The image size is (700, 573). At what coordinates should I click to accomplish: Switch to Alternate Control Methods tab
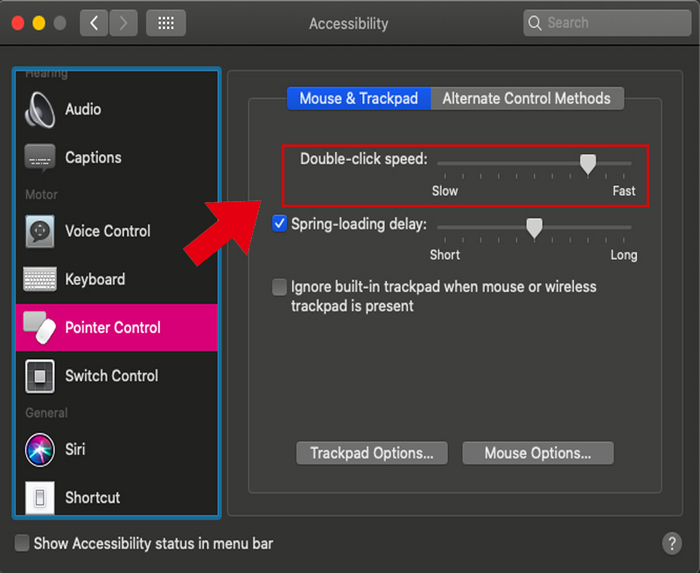click(527, 98)
